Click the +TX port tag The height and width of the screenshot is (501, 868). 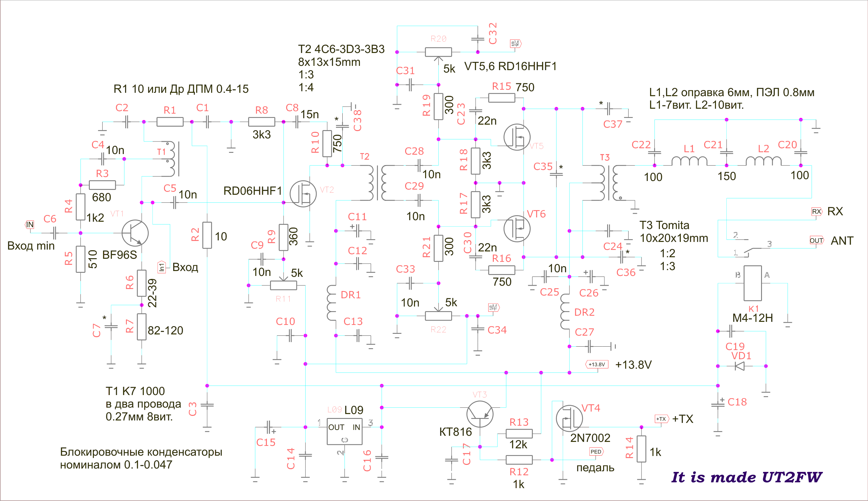pos(661,419)
